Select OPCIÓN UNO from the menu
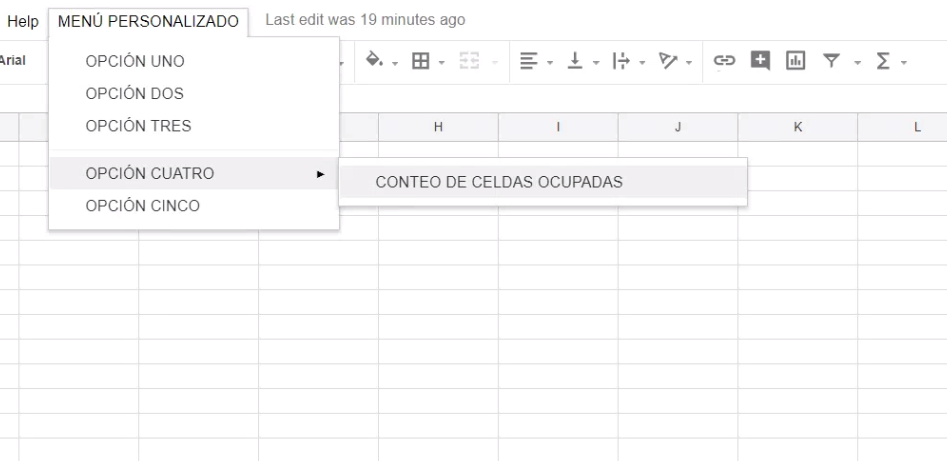This screenshot has width=947, height=461. tap(134, 62)
